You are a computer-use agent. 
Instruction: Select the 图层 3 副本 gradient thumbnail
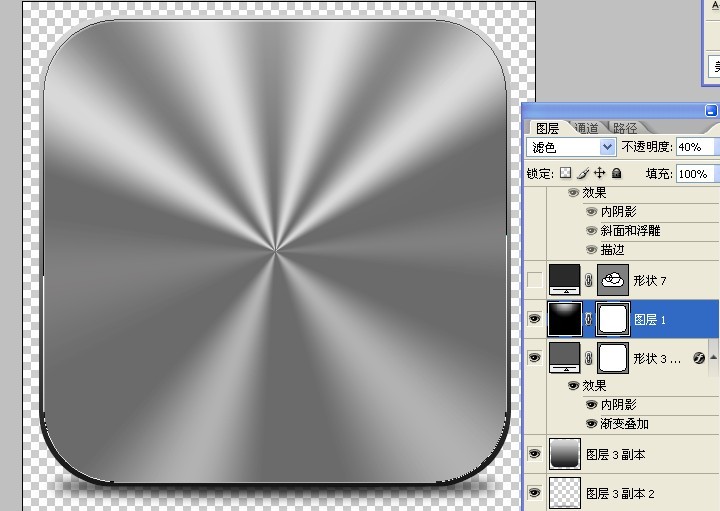coord(565,454)
